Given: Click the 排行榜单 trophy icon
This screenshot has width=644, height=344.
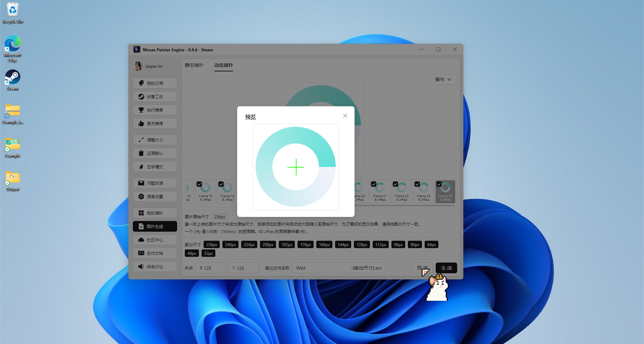Looking at the screenshot, I should pos(141,110).
